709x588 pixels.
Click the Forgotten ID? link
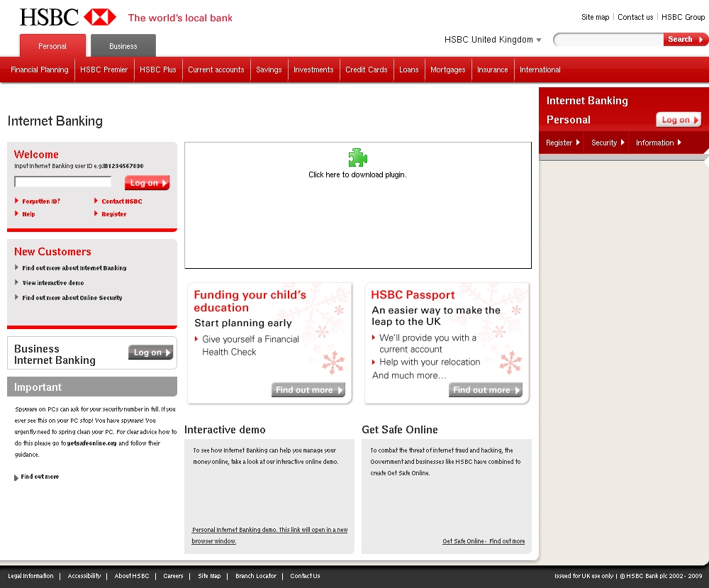point(41,201)
